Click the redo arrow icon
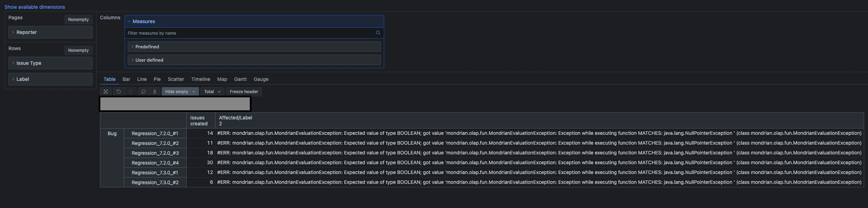Viewport: 868px width, 208px height. pos(130,92)
